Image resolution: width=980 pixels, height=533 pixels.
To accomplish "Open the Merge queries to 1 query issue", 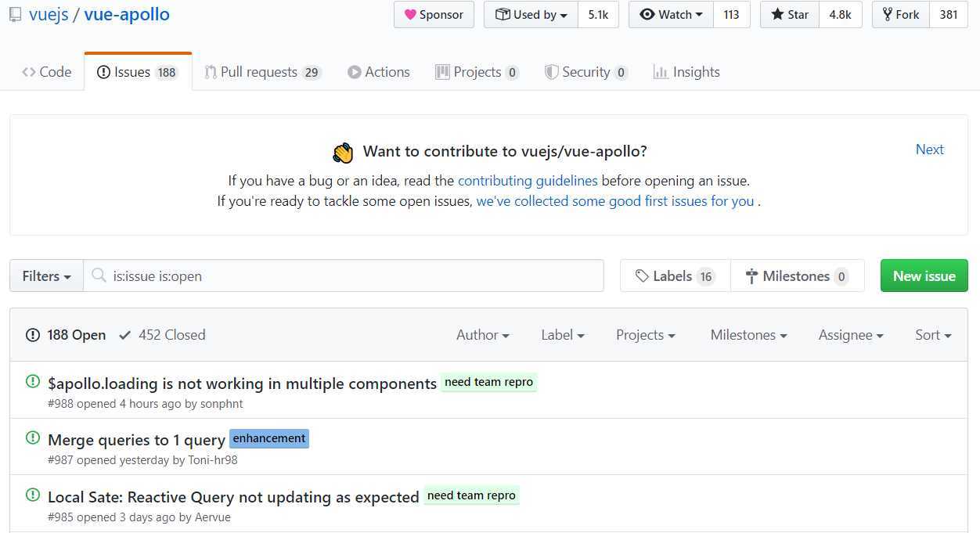I will 136,440.
